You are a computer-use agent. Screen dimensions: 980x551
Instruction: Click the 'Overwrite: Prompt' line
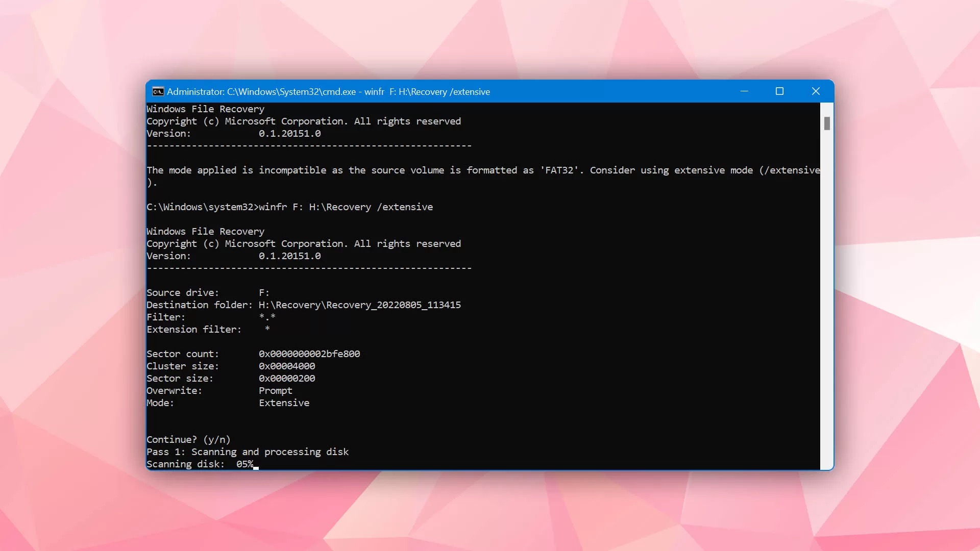[x=219, y=390]
